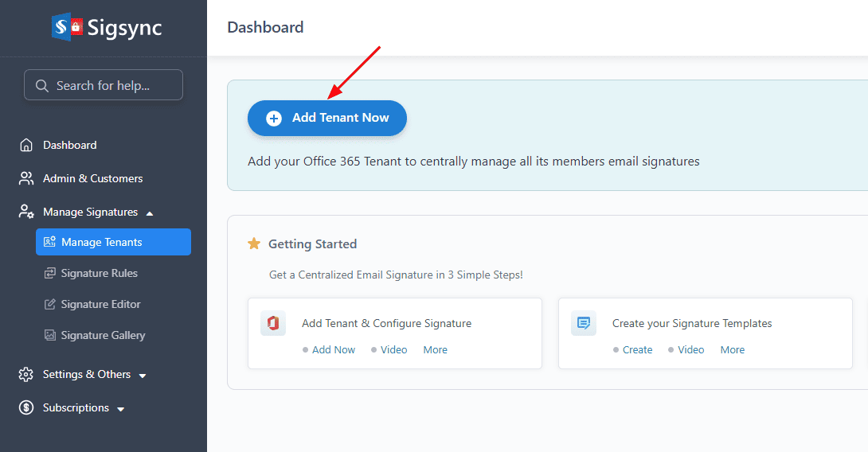The image size is (868, 452).
Task: Go to Manage Tenants page
Action: pos(101,242)
